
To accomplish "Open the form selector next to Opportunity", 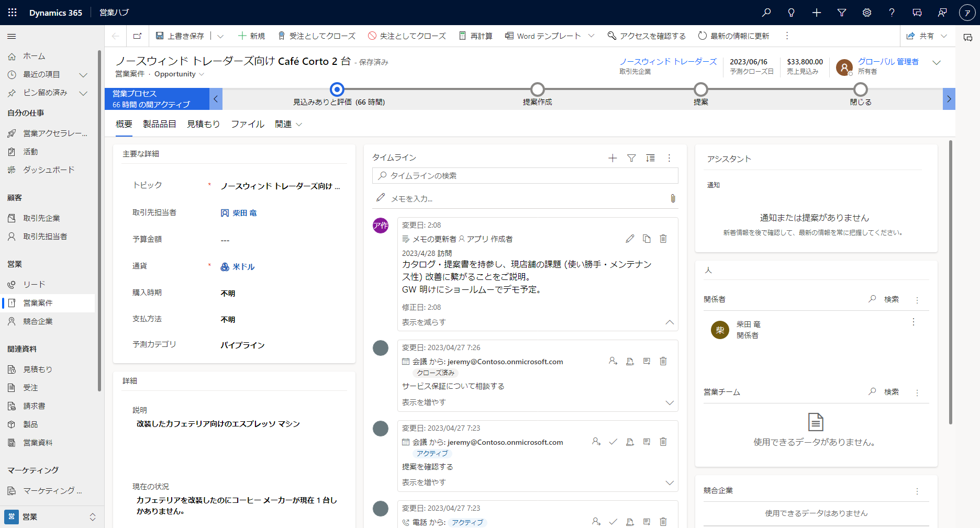I will 202,74.
